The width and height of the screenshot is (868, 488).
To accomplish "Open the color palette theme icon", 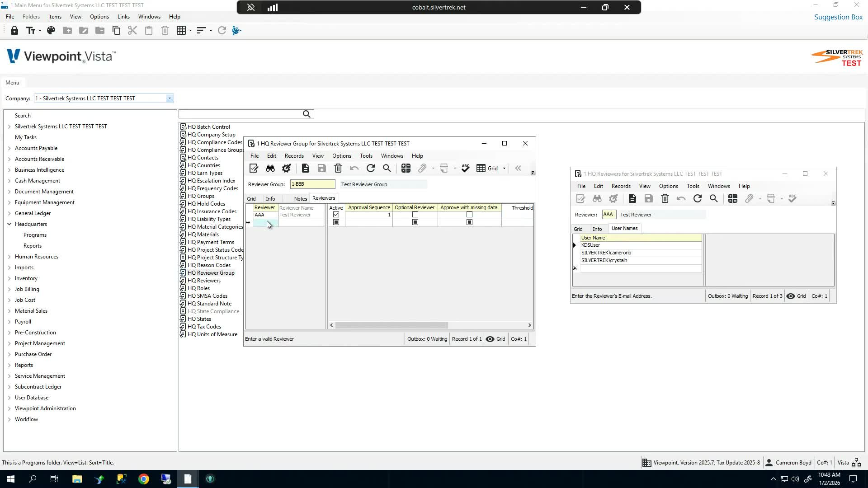I will pos(51,31).
